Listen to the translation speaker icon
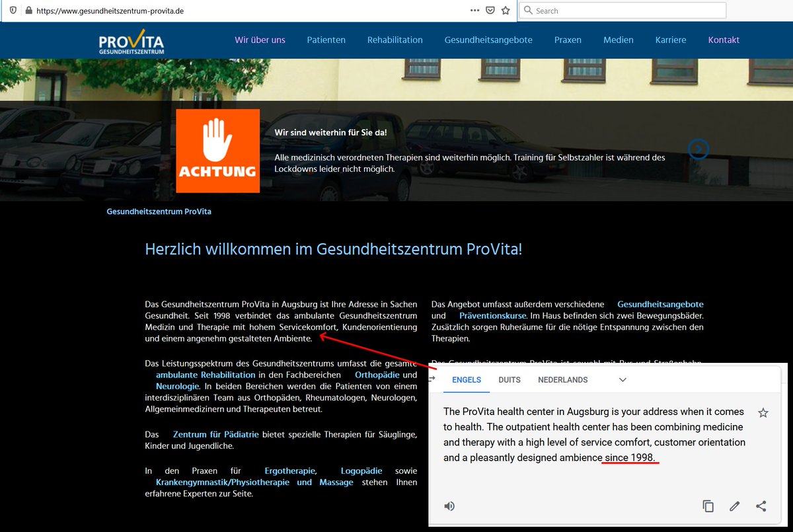 (449, 506)
